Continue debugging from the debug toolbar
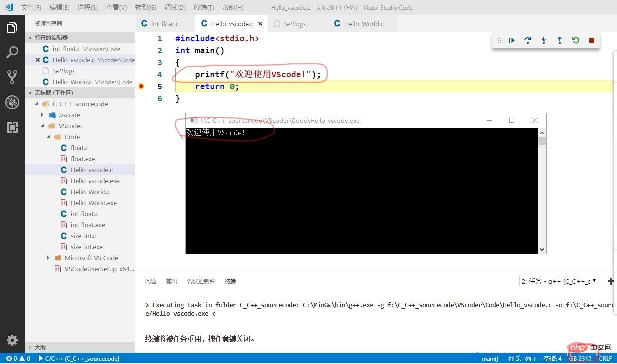This screenshot has height=364, width=617. pos(512,40)
